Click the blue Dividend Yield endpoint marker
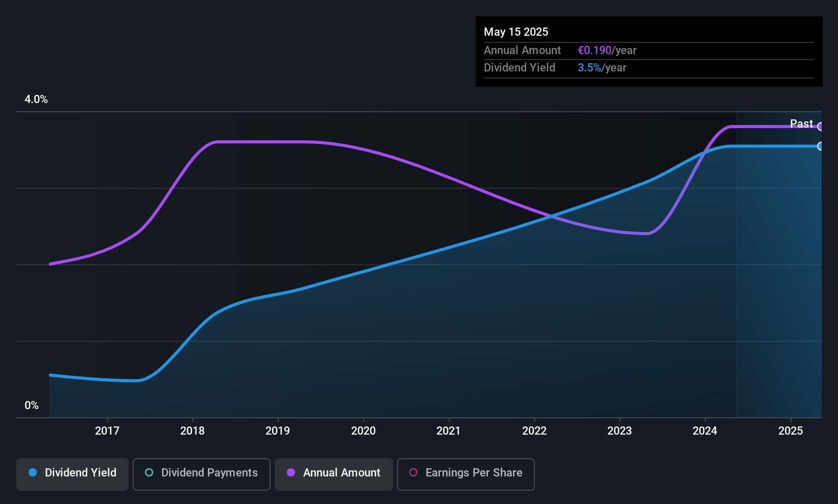This screenshot has width=838, height=504. pos(820,146)
